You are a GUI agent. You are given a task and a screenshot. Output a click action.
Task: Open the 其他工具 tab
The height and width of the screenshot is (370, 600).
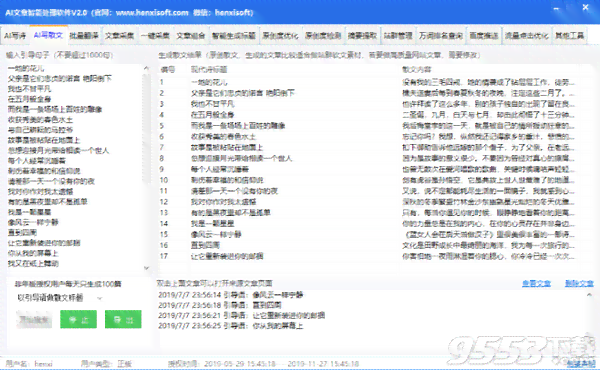(569, 36)
